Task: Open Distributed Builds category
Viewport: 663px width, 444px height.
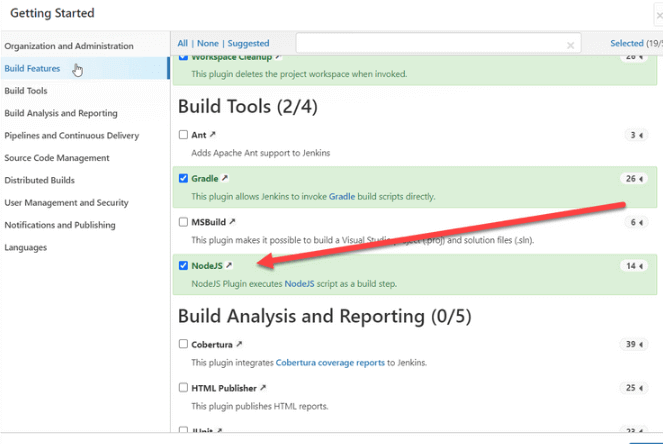Action: click(39, 180)
